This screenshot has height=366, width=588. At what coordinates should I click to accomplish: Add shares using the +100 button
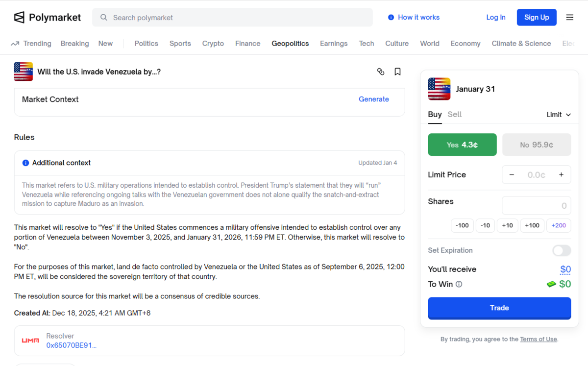click(x=532, y=225)
